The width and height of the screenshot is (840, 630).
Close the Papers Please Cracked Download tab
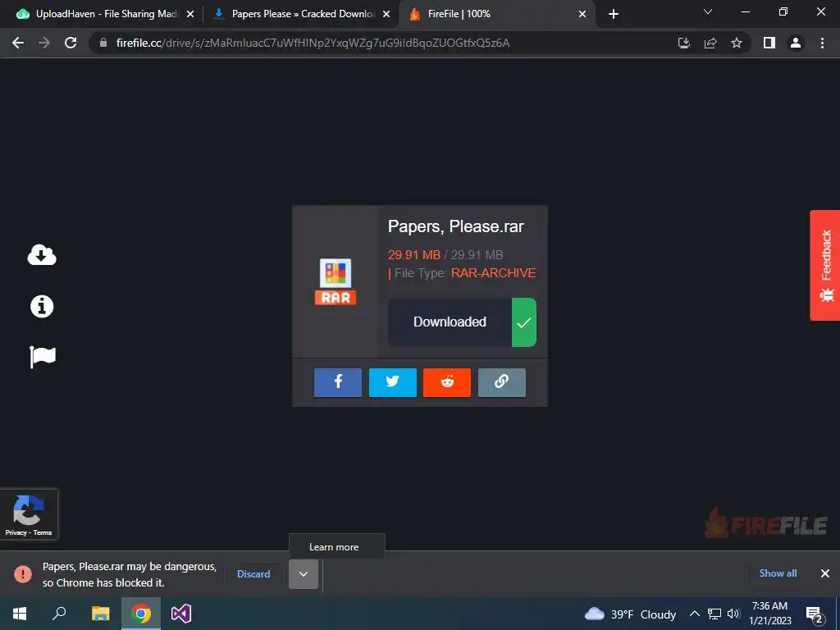coord(386,15)
